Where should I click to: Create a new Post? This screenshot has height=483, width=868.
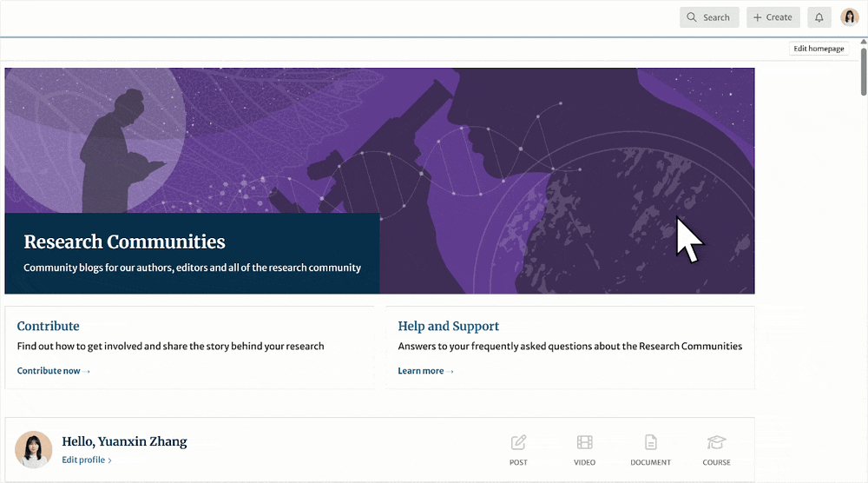pos(518,449)
